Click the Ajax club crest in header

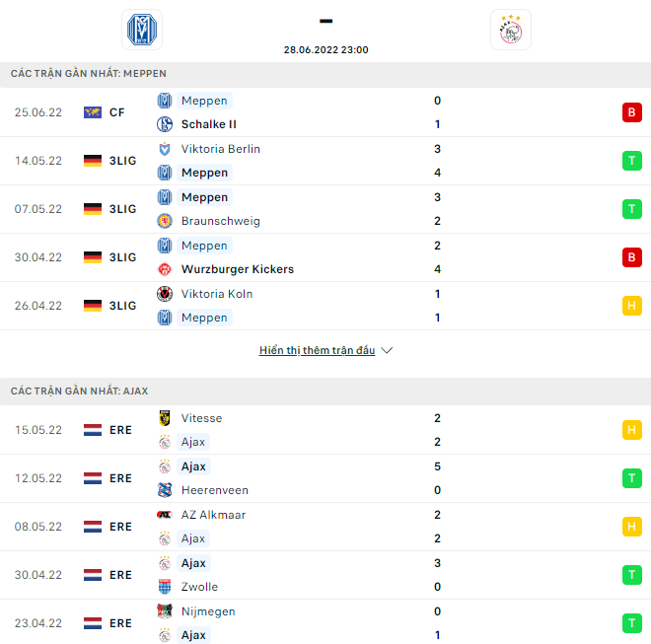tap(510, 30)
